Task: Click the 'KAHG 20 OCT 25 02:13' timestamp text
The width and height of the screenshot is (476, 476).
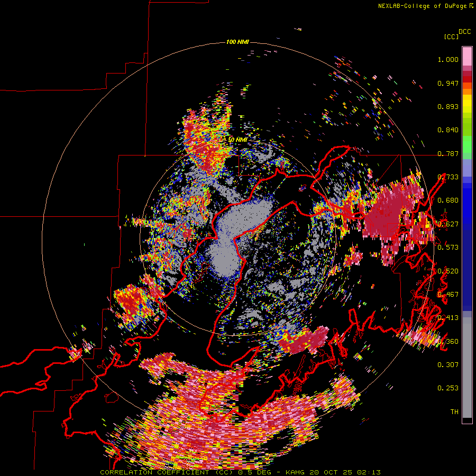Action: [x=333, y=472]
